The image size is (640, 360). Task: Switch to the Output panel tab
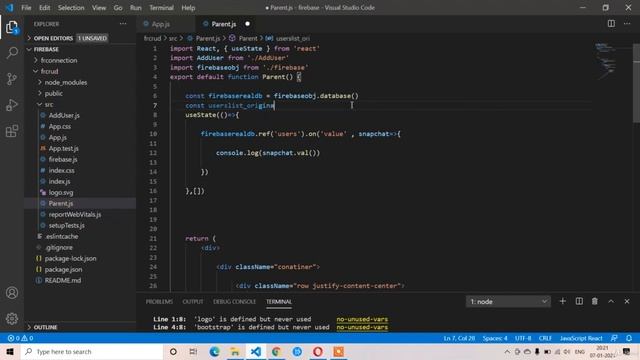pos(193,302)
